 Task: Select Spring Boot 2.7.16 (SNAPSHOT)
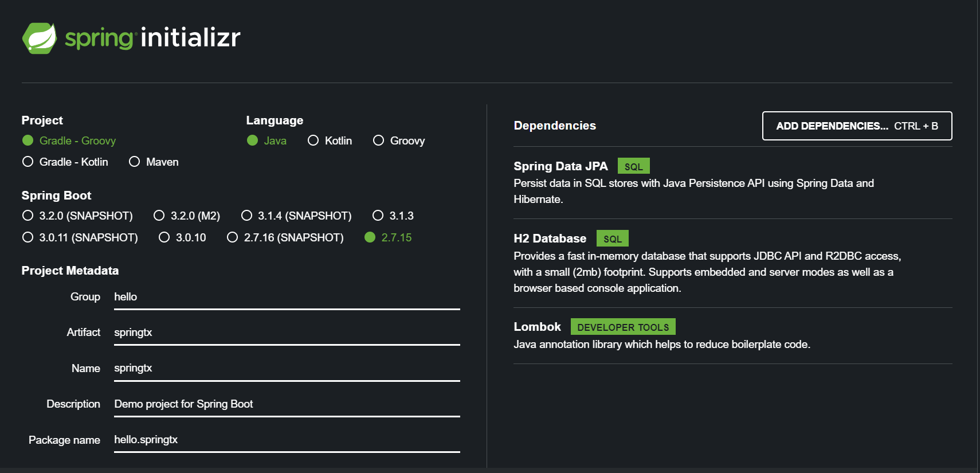(x=233, y=237)
